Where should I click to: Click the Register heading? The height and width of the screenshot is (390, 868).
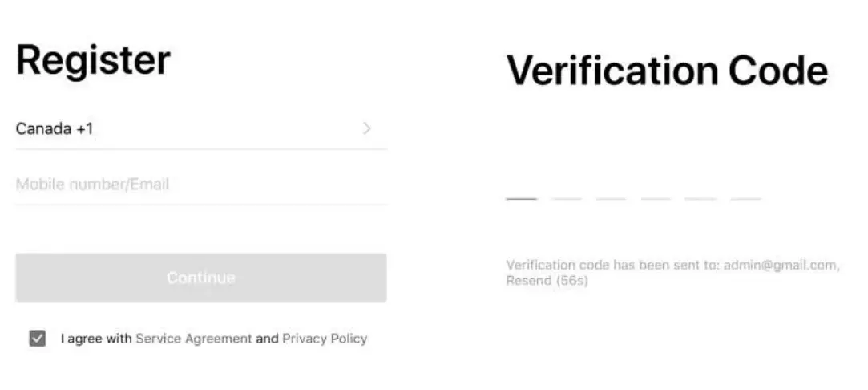coord(93,60)
